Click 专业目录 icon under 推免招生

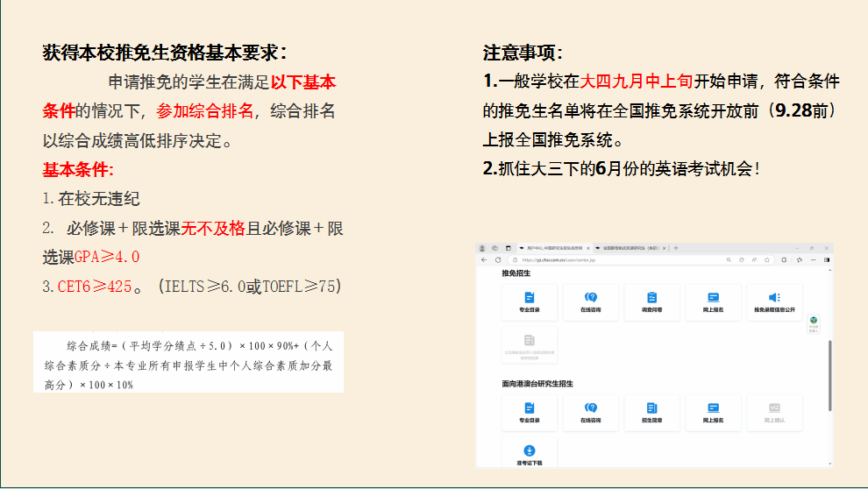(x=530, y=299)
